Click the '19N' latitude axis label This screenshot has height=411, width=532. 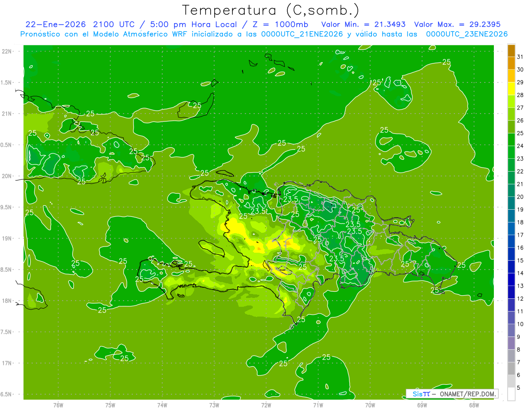[7, 239]
